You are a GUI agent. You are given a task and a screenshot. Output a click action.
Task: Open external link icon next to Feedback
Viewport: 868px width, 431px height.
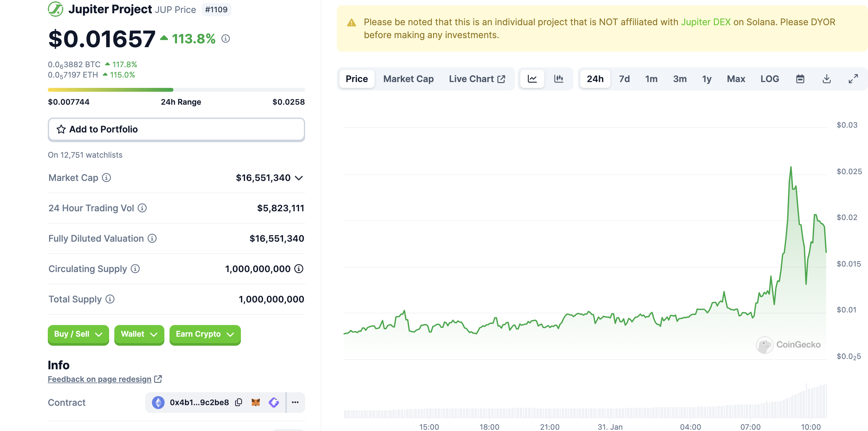click(x=158, y=379)
